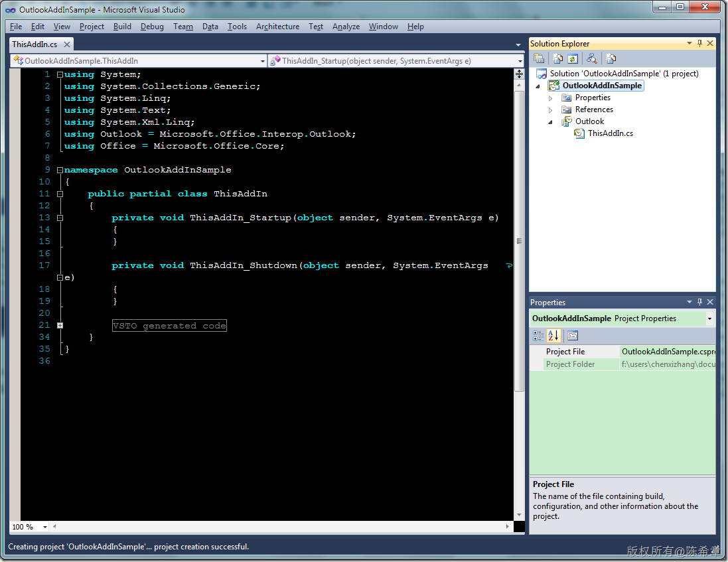Collapse the Outlook node in Solution Explorer
The width and height of the screenshot is (728, 562).
pos(551,122)
